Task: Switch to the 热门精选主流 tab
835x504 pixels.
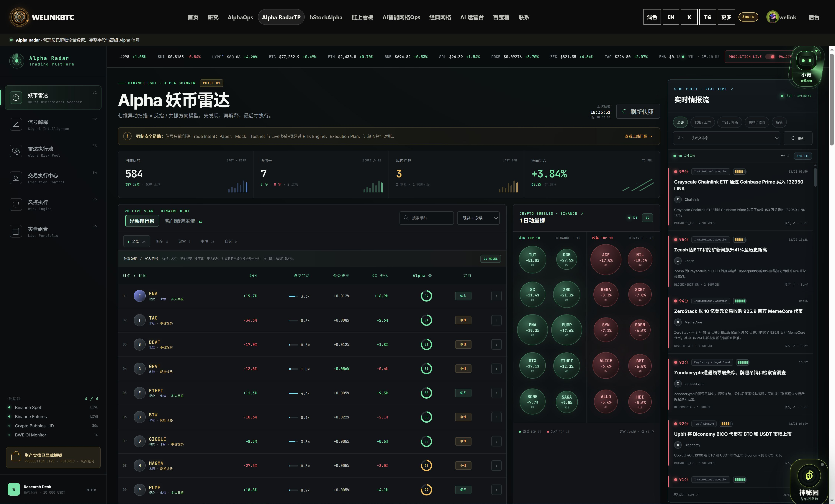Action: (x=183, y=221)
